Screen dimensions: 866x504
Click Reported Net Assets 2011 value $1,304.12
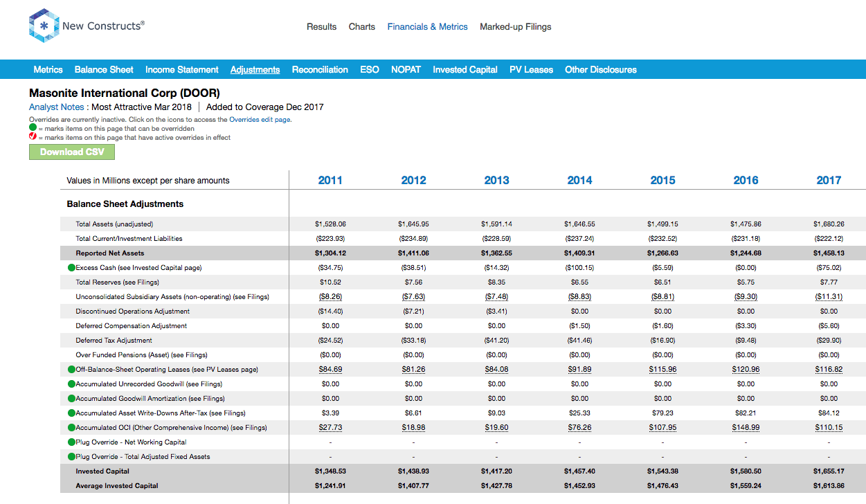pyautogui.click(x=330, y=253)
